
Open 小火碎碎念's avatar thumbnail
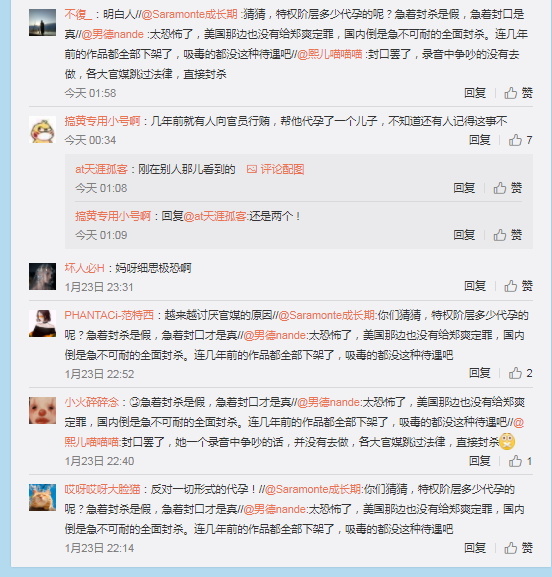pyautogui.click(x=43, y=410)
